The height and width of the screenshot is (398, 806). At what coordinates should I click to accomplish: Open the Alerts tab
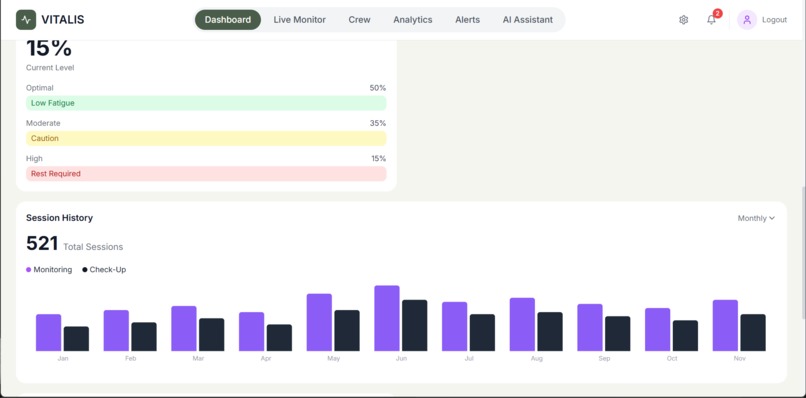coord(467,20)
